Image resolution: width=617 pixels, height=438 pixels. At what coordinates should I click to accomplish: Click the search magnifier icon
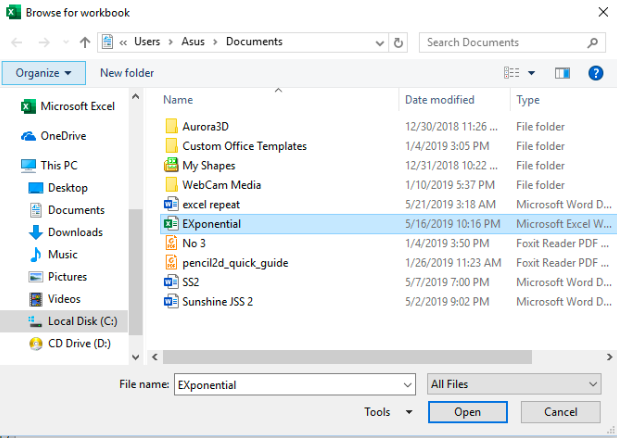pos(592,43)
